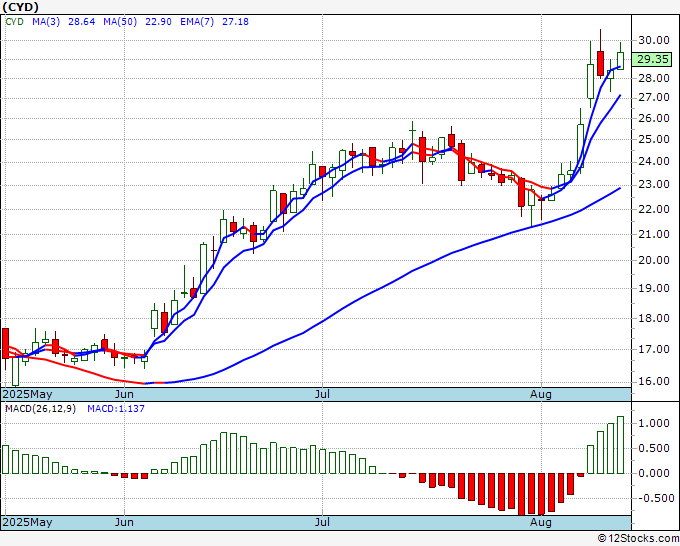Click the 17.00 price axis label
The height and width of the screenshot is (546, 680).
pos(654,349)
